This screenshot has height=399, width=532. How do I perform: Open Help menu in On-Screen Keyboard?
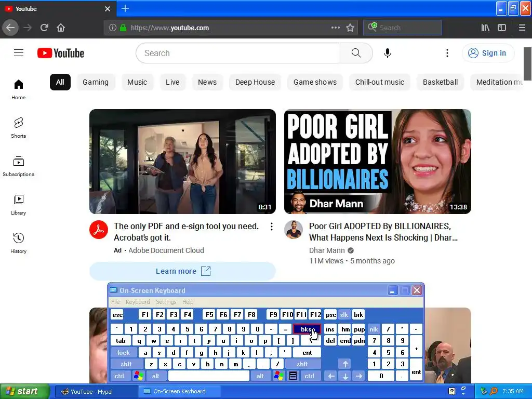point(188,302)
